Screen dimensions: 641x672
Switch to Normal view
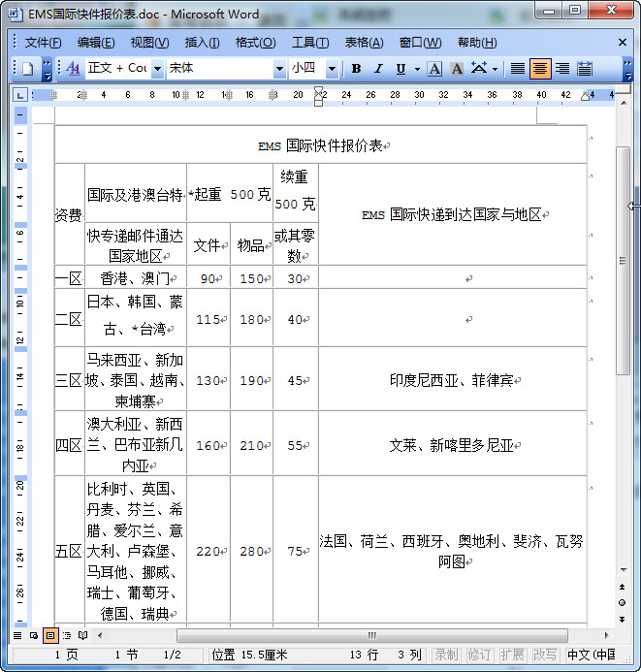click(17, 635)
